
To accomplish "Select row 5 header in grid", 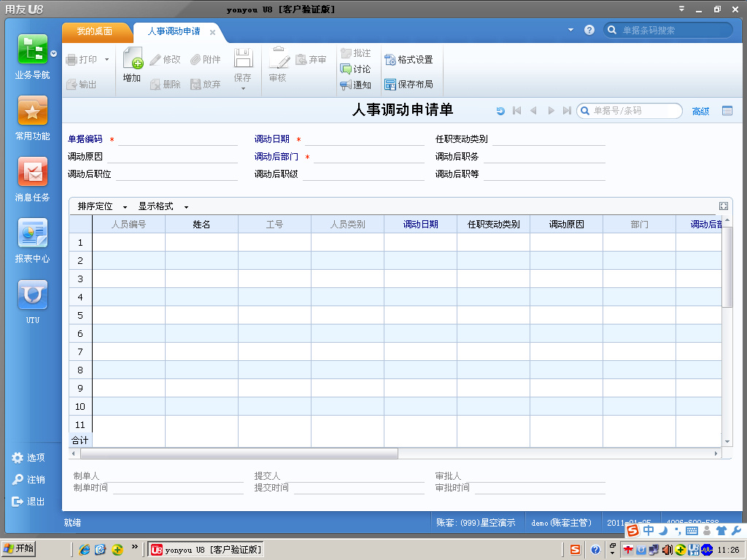I will [x=80, y=315].
